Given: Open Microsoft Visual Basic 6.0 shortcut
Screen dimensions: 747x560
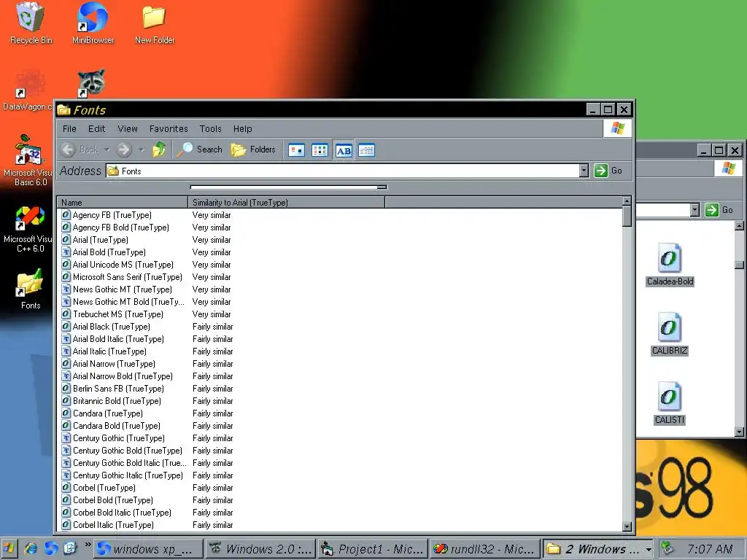Looking at the screenshot, I should tap(29, 160).
